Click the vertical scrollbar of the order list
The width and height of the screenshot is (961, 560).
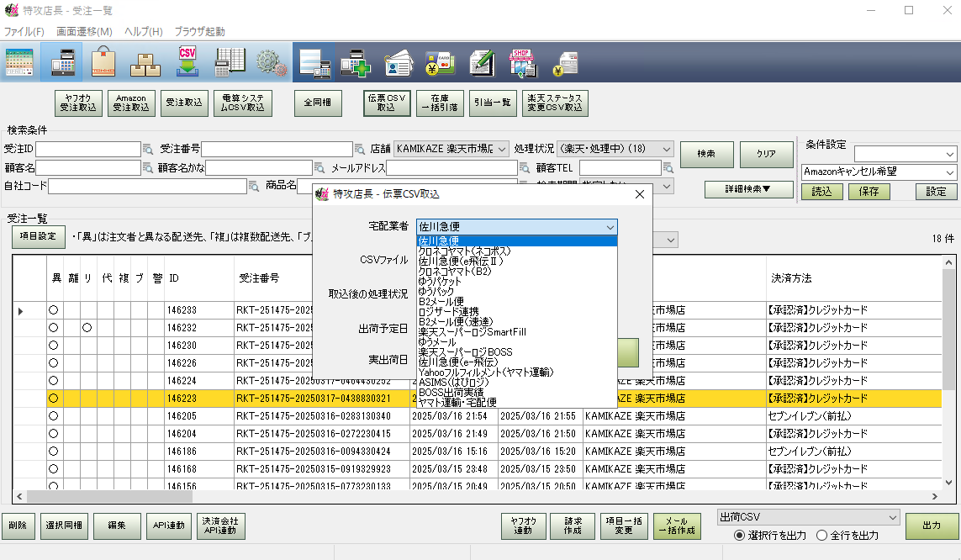(x=948, y=329)
